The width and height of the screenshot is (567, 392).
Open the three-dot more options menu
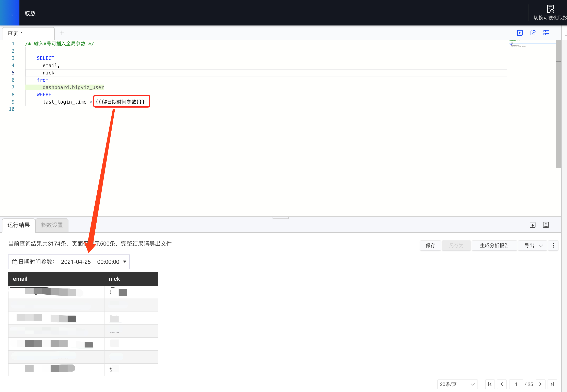click(553, 245)
